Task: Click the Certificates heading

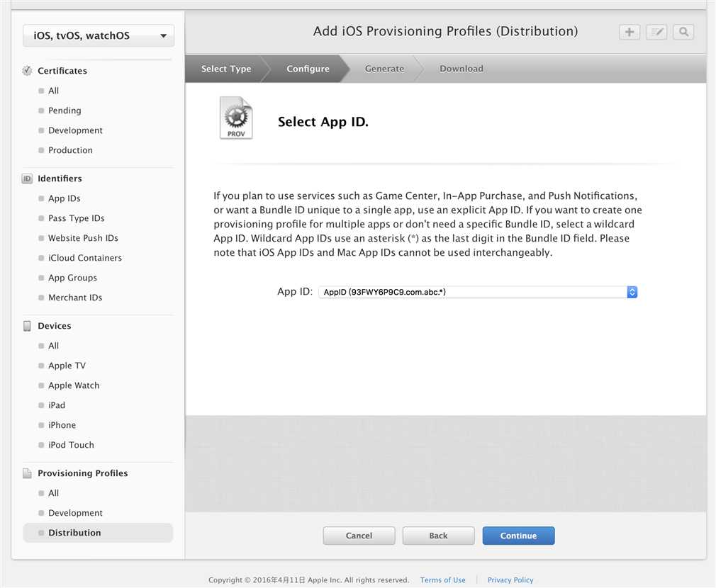Action: pyautogui.click(x=62, y=71)
